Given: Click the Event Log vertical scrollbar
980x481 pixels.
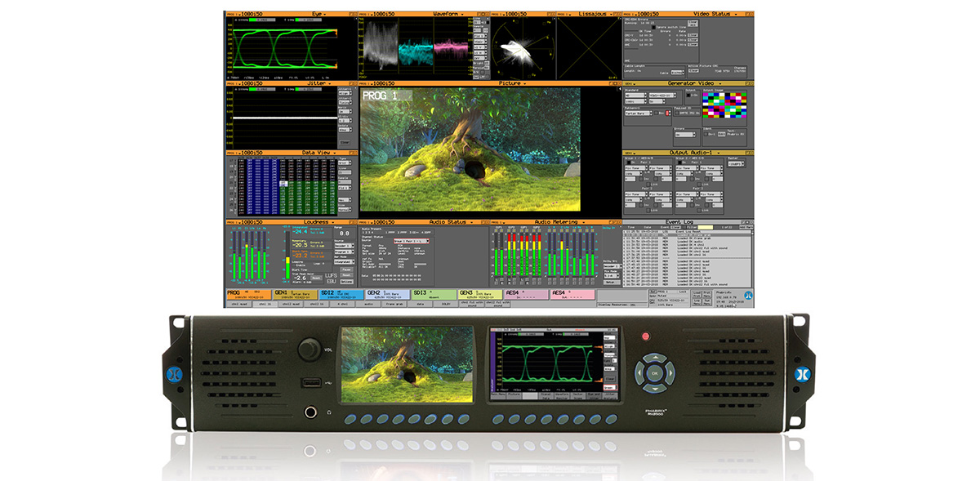Looking at the screenshot, I should [x=751, y=257].
